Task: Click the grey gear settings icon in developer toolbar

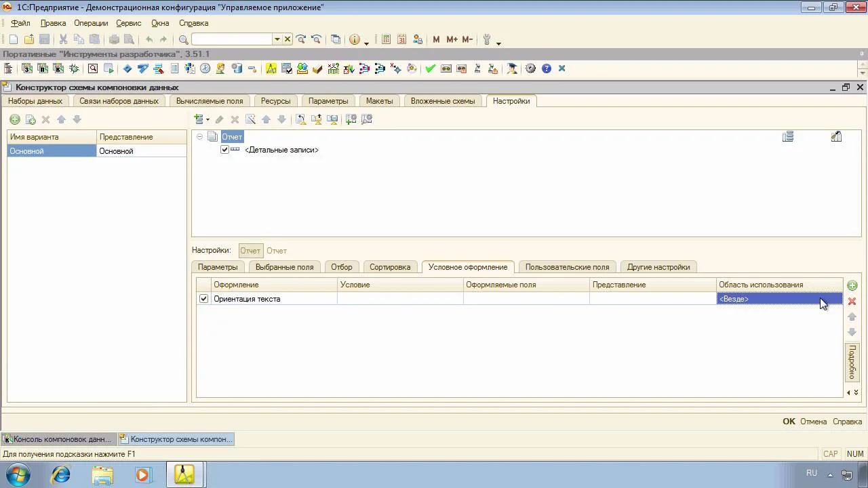Action: click(531, 68)
